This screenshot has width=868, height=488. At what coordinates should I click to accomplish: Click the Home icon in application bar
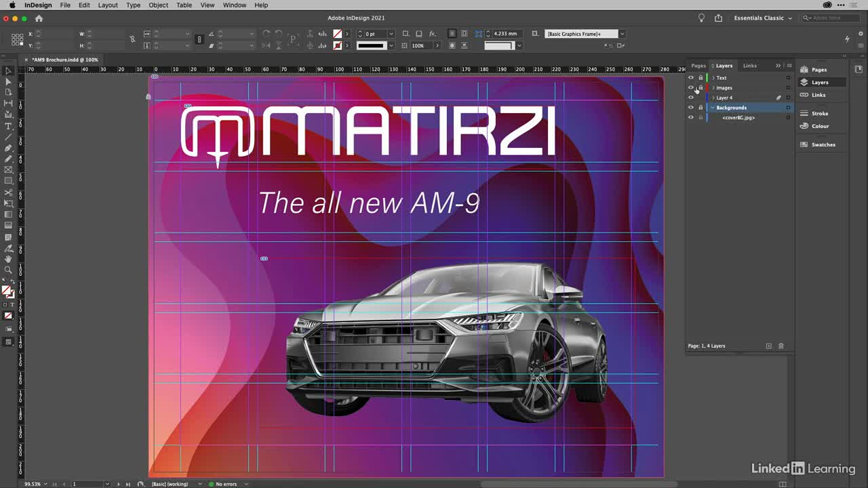tap(39, 18)
